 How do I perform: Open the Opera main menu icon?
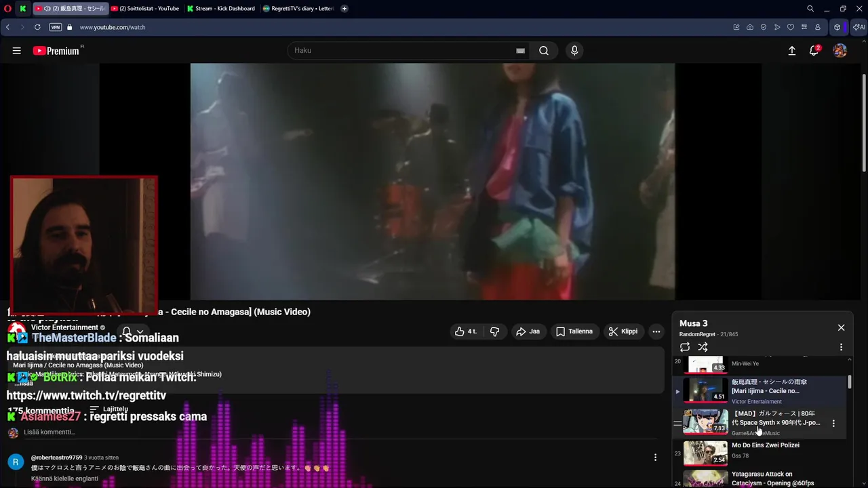(7, 8)
